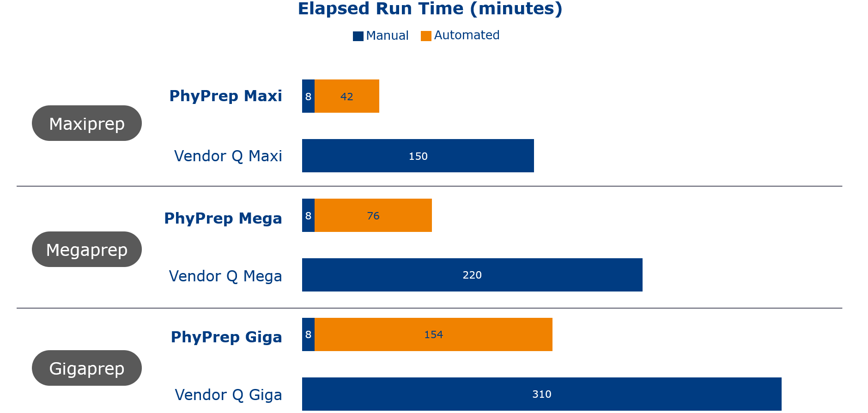Click the chart title Elapsed Run Time
Screen dimensions: 868x413
tap(430, 9)
